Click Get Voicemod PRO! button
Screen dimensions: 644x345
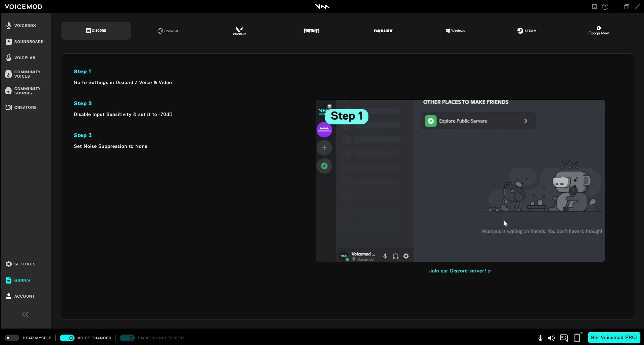click(x=614, y=338)
